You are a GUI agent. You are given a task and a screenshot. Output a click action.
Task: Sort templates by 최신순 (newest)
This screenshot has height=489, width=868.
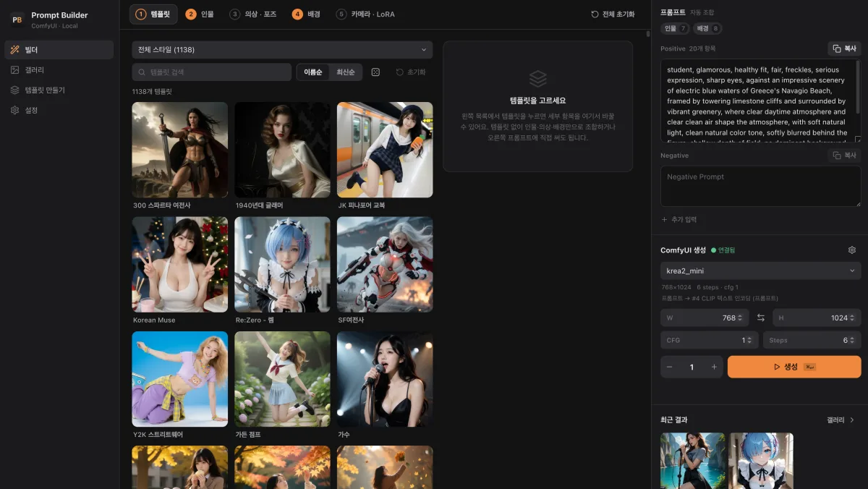pyautogui.click(x=346, y=72)
